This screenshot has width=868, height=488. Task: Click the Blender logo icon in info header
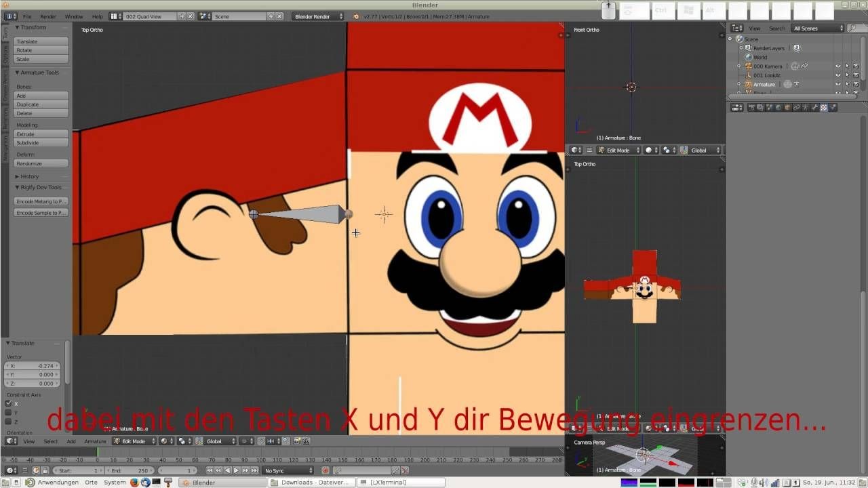tap(357, 16)
